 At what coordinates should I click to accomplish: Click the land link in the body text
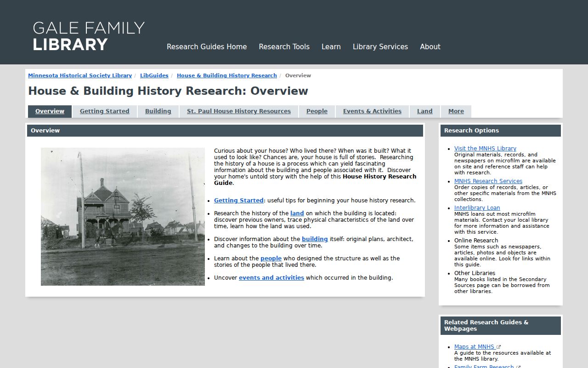click(297, 213)
